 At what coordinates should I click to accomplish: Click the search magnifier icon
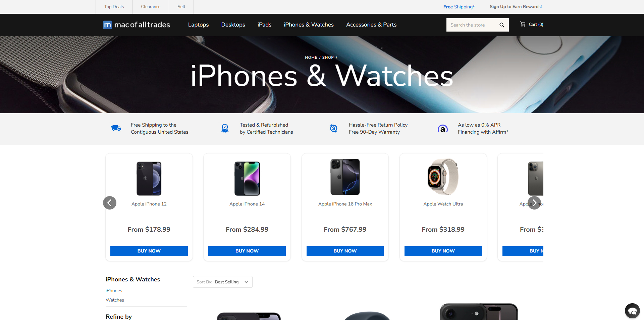[x=502, y=25]
